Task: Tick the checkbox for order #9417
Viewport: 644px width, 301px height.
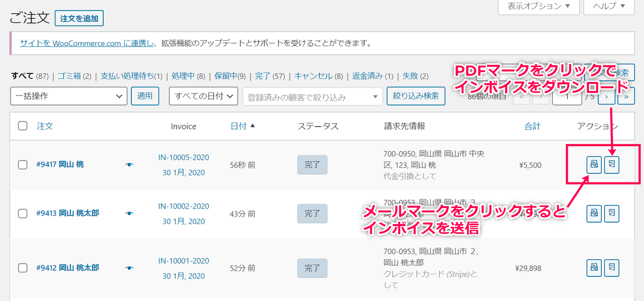Action: pyautogui.click(x=23, y=164)
